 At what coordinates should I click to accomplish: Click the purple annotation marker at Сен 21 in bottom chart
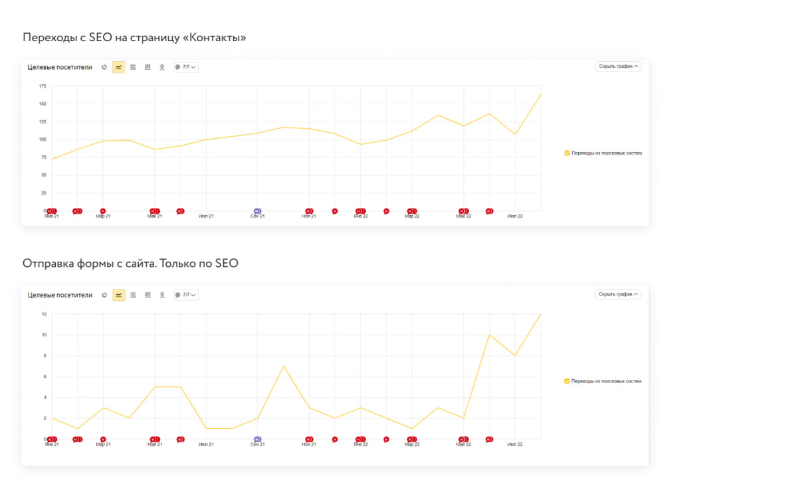(x=257, y=439)
